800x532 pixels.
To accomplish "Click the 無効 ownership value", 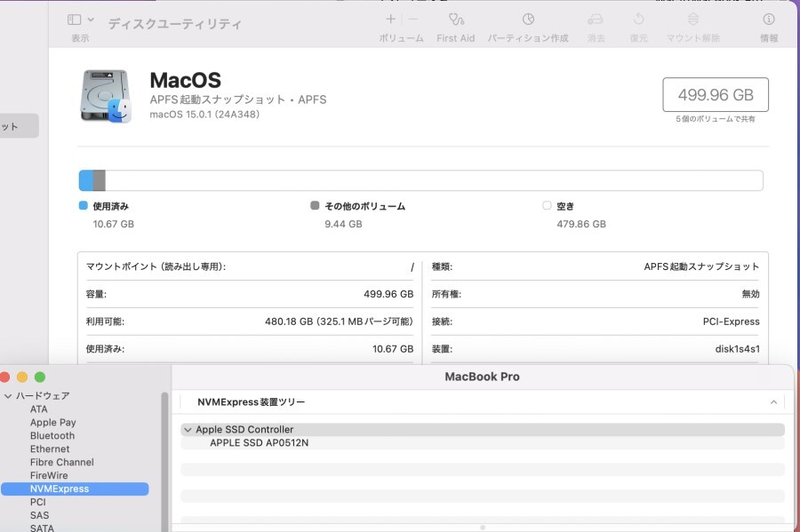I will [x=750, y=294].
